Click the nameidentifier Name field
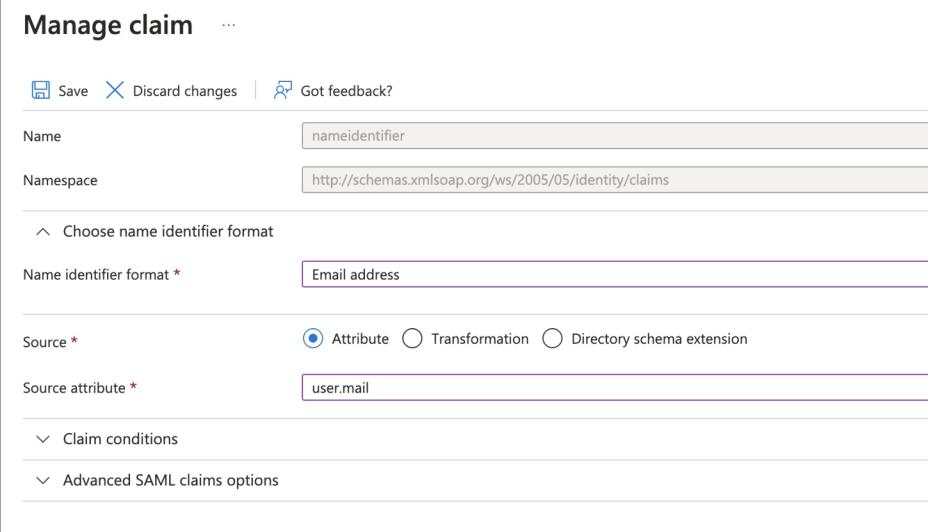The width and height of the screenshot is (929, 532). (615, 136)
